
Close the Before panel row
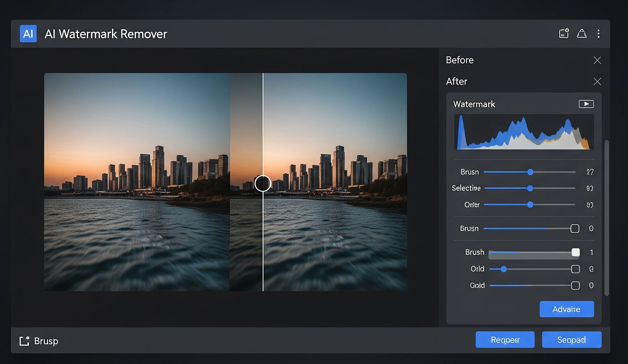point(597,60)
